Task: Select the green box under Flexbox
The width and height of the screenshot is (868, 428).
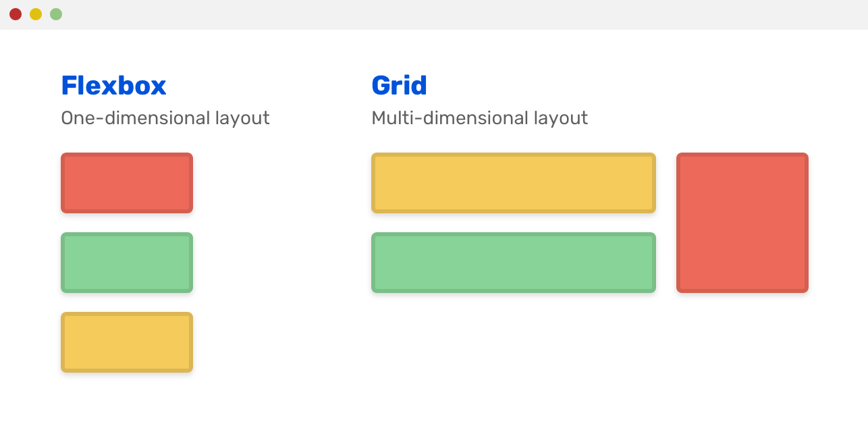Action: point(127,263)
